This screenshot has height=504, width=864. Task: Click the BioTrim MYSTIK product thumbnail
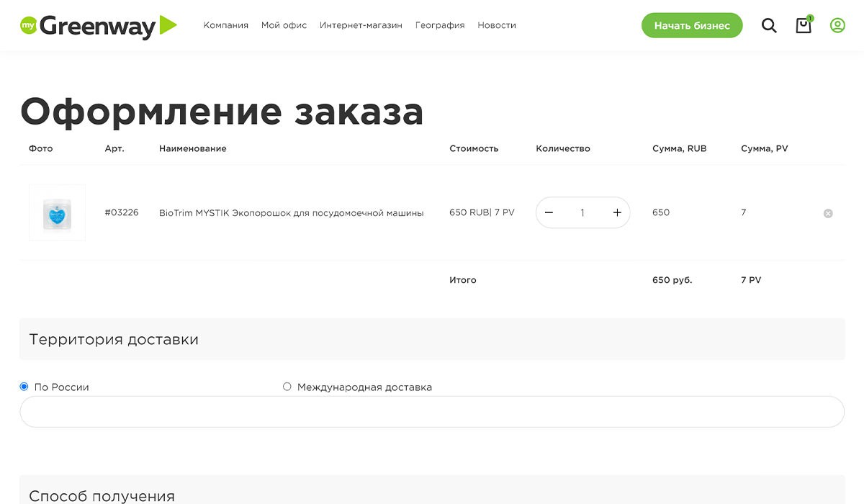[x=57, y=212]
